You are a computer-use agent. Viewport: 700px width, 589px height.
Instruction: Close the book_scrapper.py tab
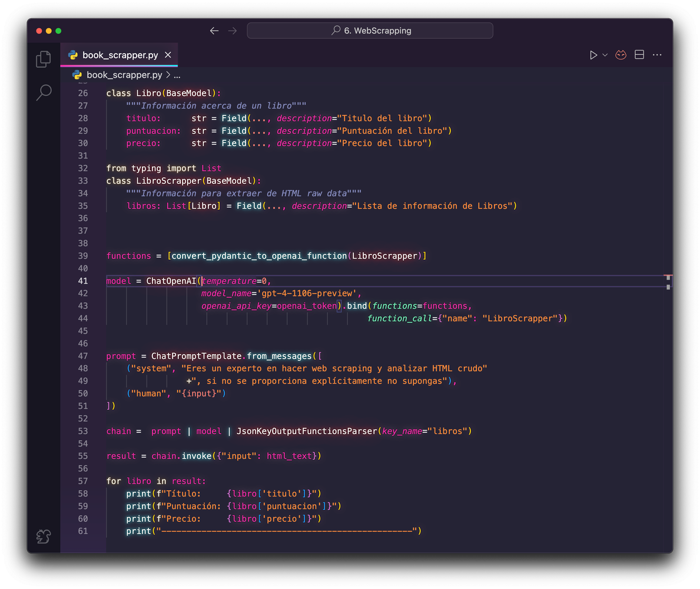pyautogui.click(x=168, y=54)
